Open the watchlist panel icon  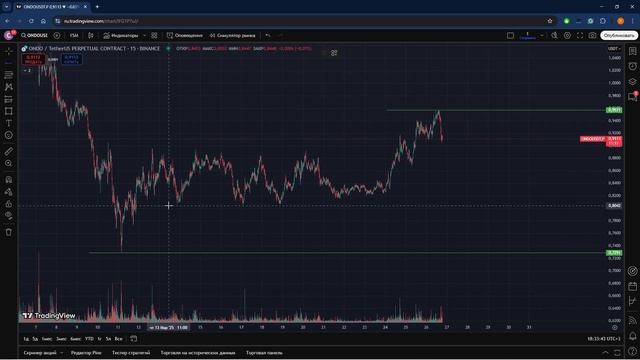[632, 51]
